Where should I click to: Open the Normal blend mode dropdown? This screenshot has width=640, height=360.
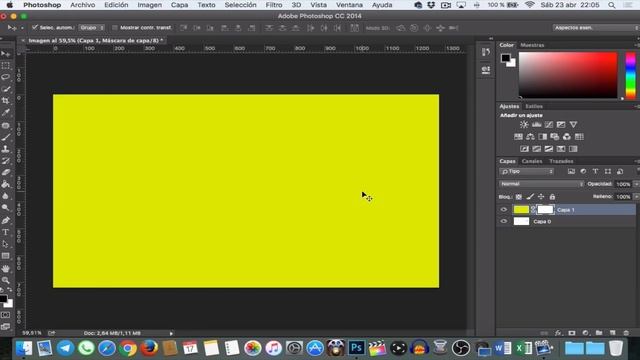[541, 184]
